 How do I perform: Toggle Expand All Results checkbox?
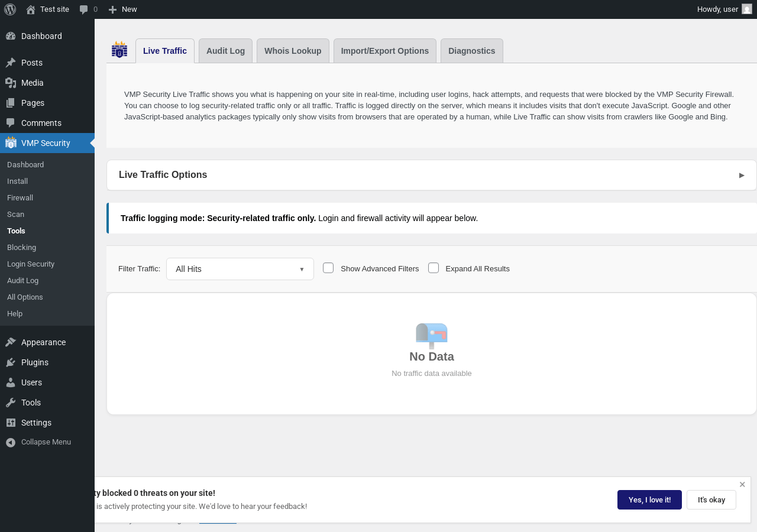434,268
